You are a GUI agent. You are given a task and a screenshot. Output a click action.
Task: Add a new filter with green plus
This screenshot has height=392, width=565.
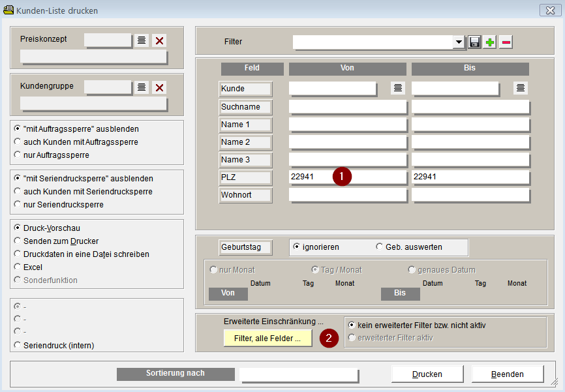[x=490, y=42]
